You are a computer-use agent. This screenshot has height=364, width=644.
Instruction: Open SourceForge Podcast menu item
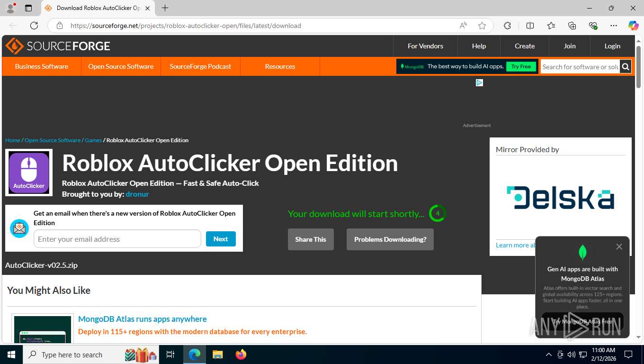200,66
